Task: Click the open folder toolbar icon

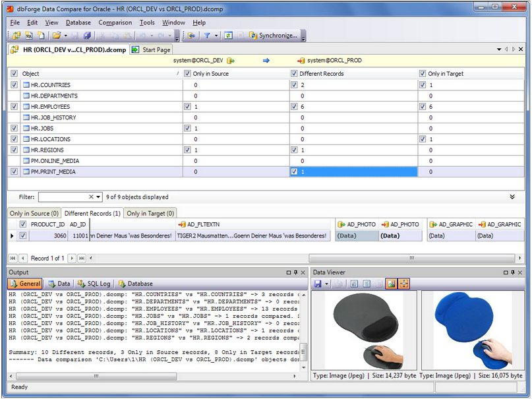Action: (x=57, y=36)
